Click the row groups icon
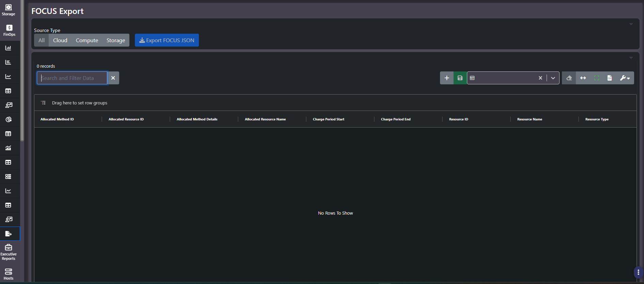Screen dimensions: 644x284 point(43,103)
